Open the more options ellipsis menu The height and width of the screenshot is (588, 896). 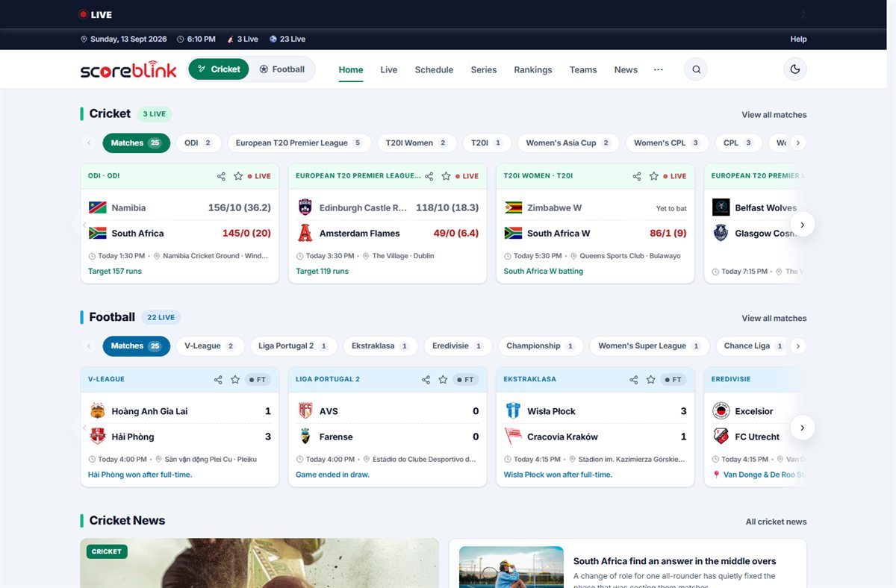(658, 69)
